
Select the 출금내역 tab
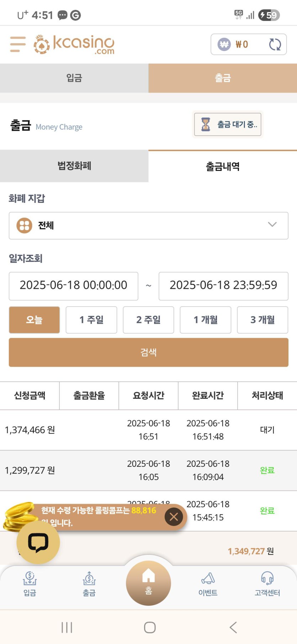click(223, 166)
